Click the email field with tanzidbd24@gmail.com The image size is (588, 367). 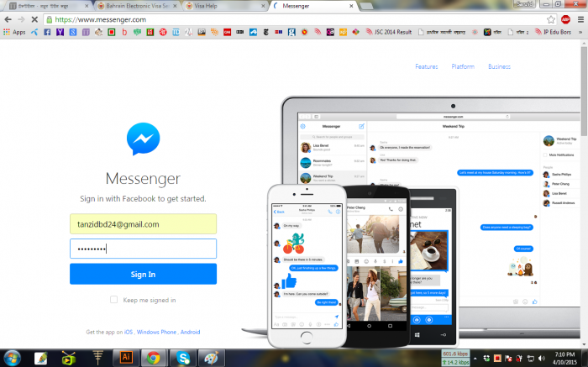144,224
